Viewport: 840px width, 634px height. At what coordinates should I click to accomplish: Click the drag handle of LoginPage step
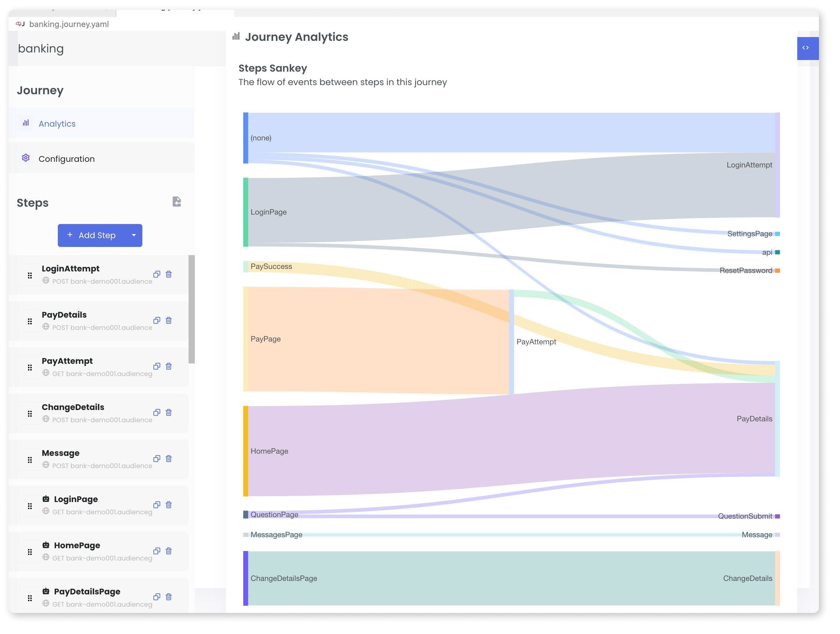coord(30,506)
